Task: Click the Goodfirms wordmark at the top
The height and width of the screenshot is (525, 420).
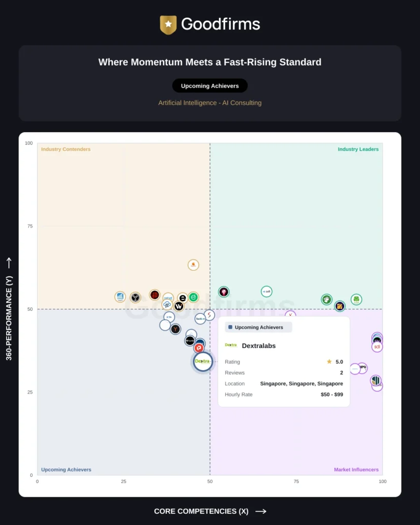Action: tap(221, 24)
